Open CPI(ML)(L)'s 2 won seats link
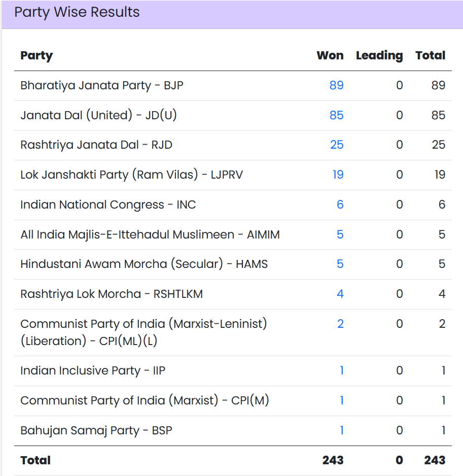This screenshot has height=476, width=463. tap(340, 324)
